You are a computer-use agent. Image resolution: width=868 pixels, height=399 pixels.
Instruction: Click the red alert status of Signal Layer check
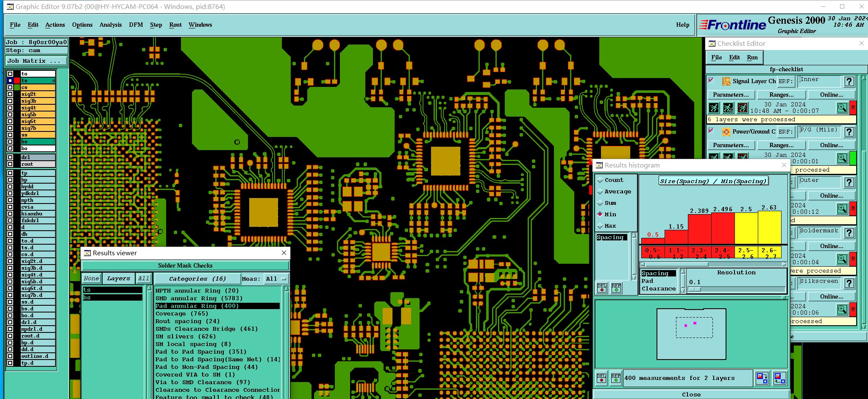[x=853, y=108]
